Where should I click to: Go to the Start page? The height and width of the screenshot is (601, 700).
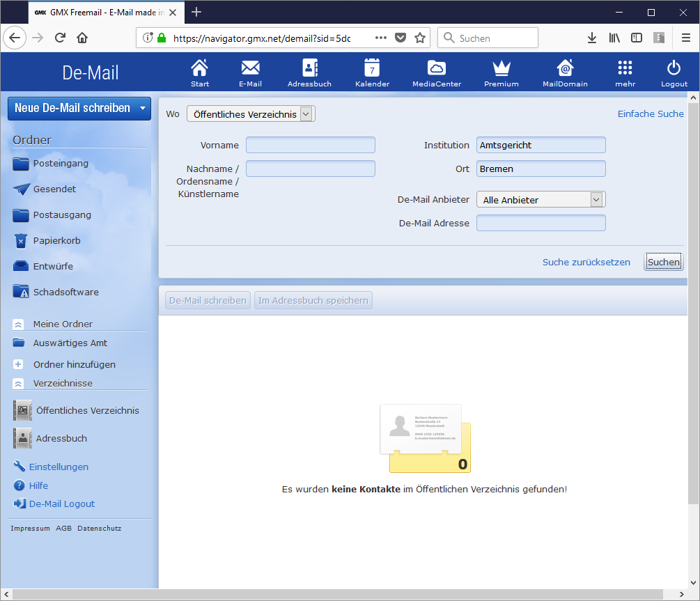[x=200, y=68]
